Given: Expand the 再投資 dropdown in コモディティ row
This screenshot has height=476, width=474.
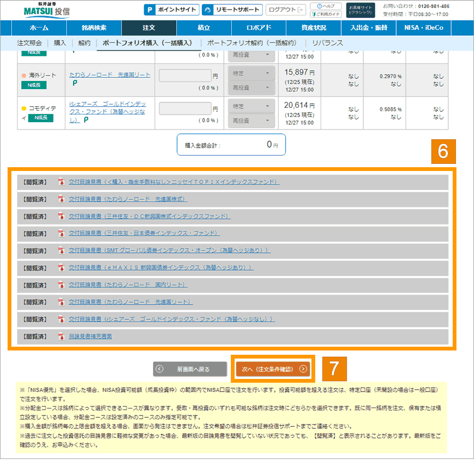Looking at the screenshot, I should click(x=251, y=120).
